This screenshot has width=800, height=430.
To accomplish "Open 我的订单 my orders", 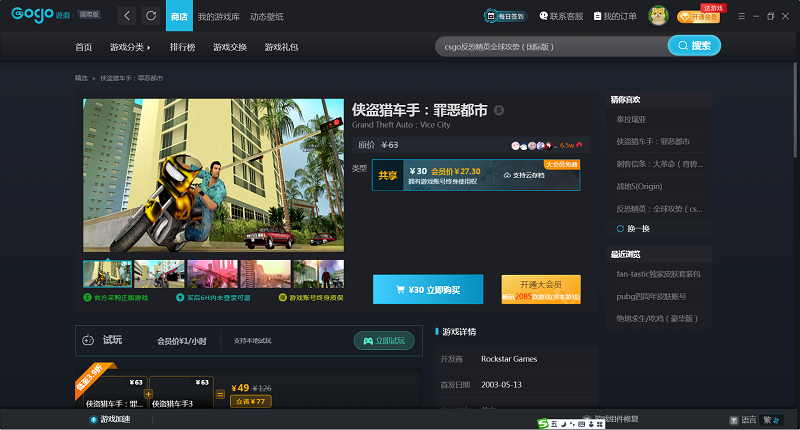I will pyautogui.click(x=615, y=16).
